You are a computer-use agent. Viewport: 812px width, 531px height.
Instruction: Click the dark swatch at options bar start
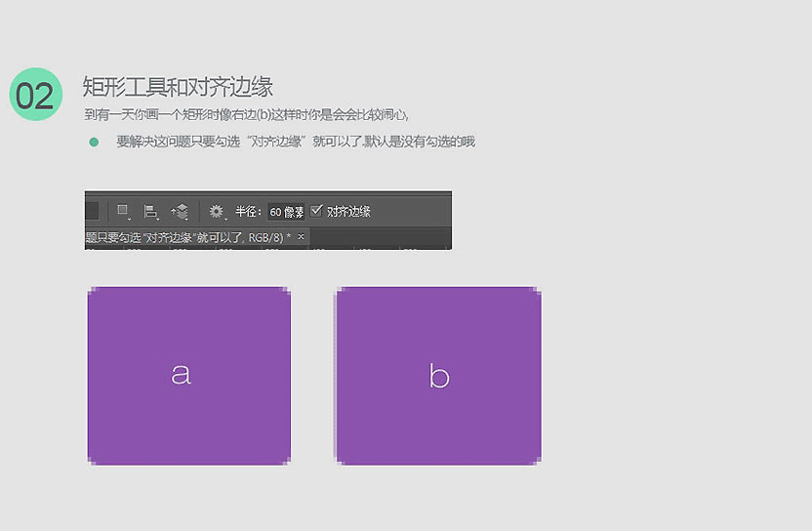pyautogui.click(x=92, y=212)
